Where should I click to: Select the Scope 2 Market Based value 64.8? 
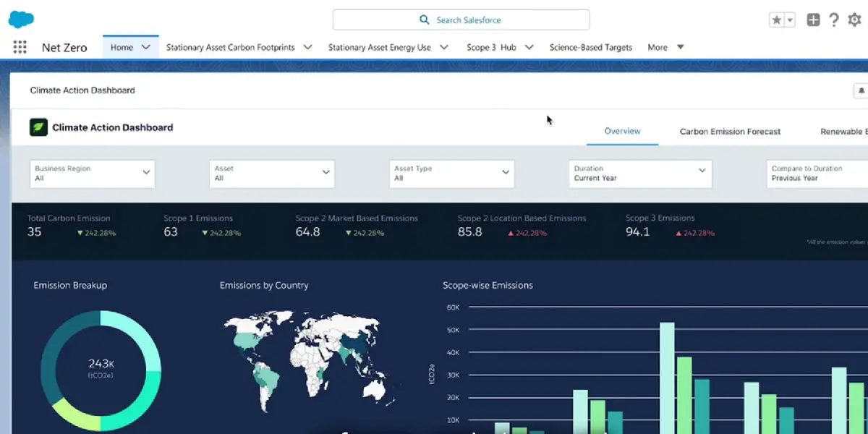pyautogui.click(x=307, y=232)
